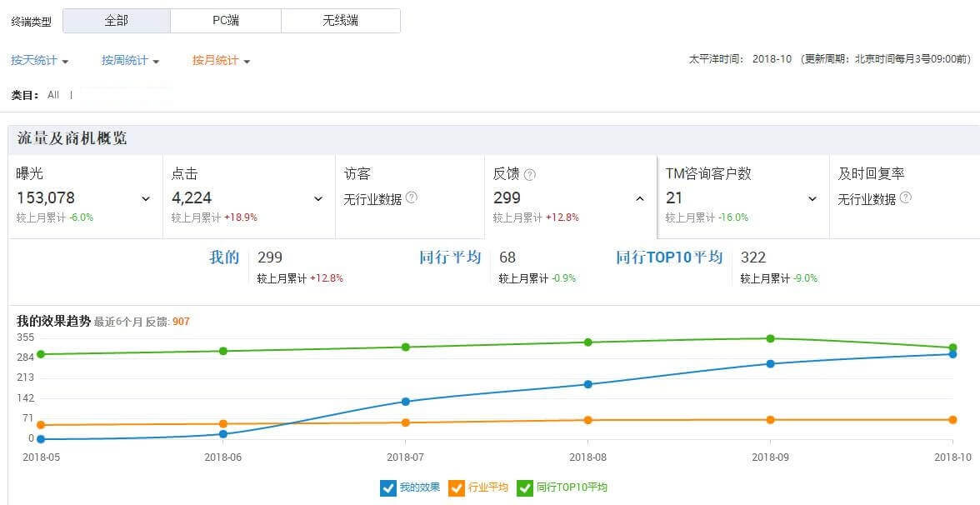Click help icon next to 反馈
This screenshot has width=980, height=505.
click(x=530, y=175)
